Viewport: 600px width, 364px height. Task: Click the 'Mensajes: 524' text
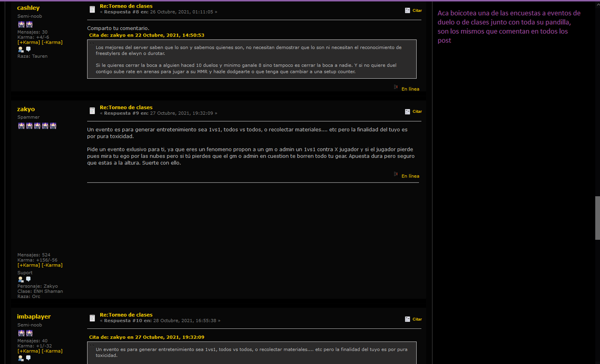tap(34, 255)
